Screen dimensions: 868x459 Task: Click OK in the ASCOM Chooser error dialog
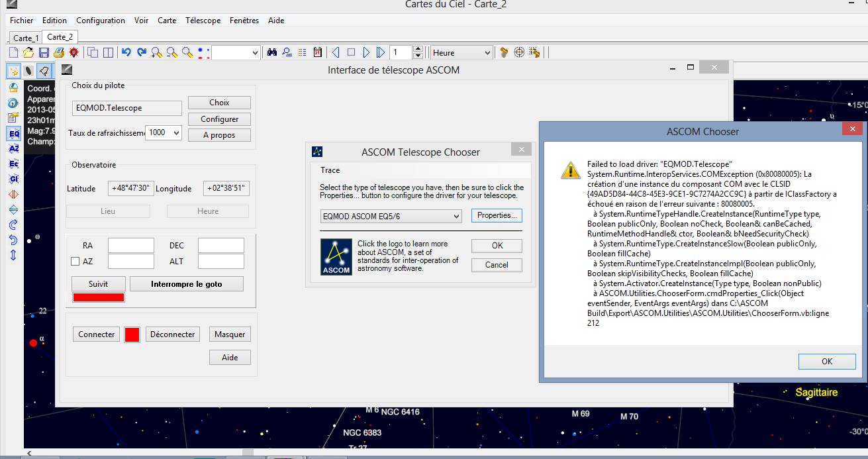pyautogui.click(x=826, y=361)
